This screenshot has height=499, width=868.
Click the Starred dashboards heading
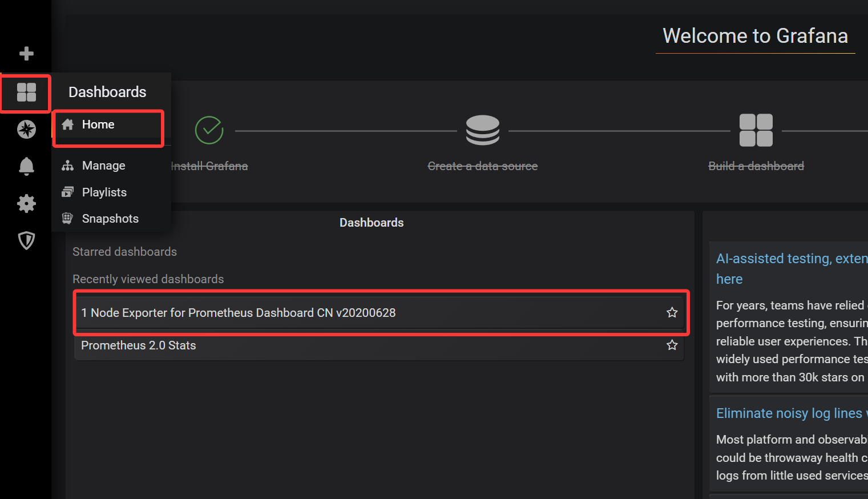click(x=124, y=252)
